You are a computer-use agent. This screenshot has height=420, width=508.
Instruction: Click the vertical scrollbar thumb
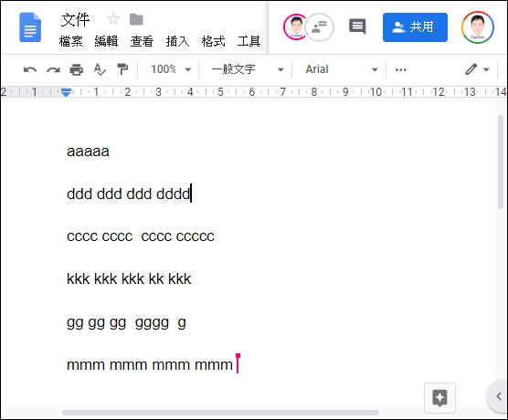tap(501, 162)
